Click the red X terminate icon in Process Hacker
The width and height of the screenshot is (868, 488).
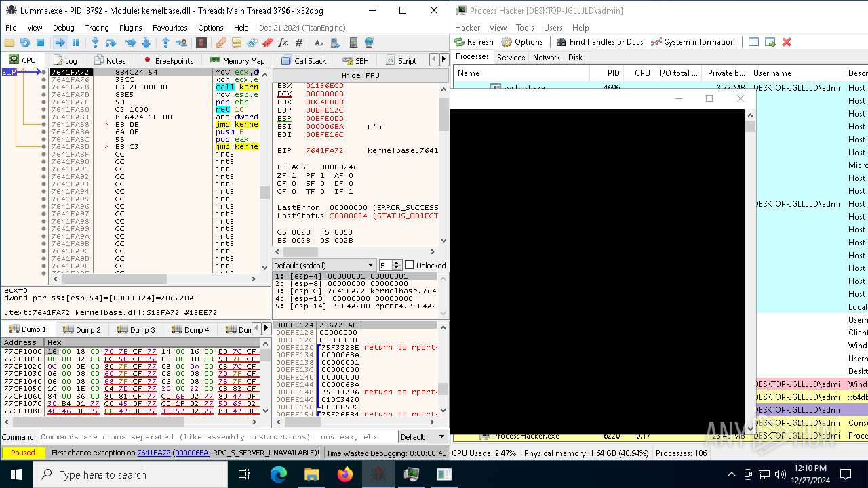coord(787,42)
